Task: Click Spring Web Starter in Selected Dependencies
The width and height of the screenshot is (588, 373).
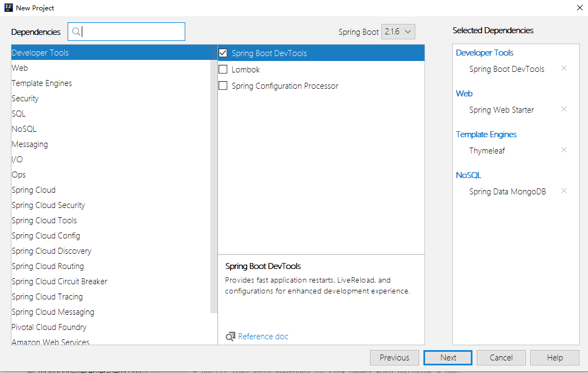Action: (501, 110)
